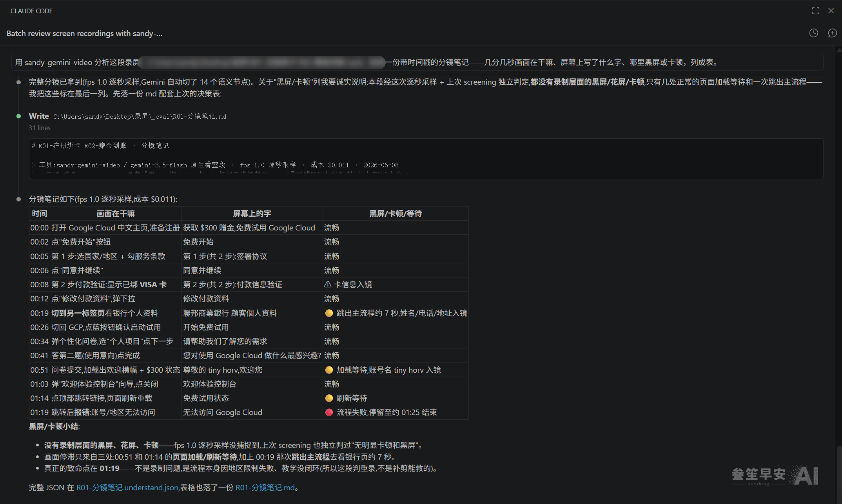Click the '黑屏/卡顿/等待' table header

(x=396, y=214)
